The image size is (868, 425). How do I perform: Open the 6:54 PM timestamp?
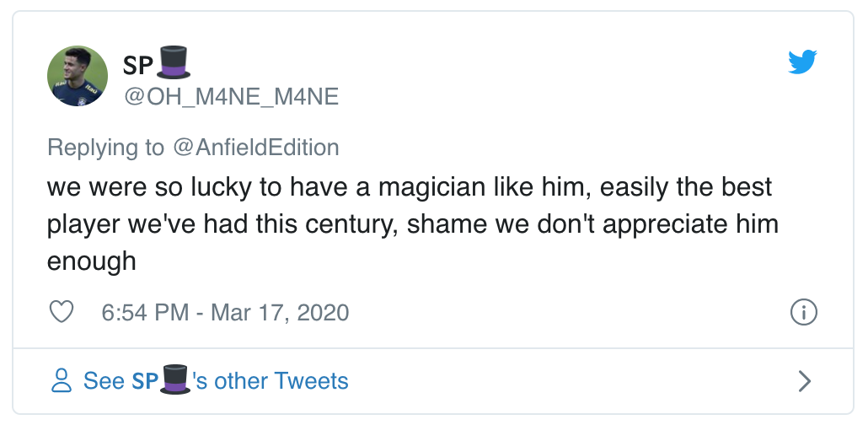point(145,313)
